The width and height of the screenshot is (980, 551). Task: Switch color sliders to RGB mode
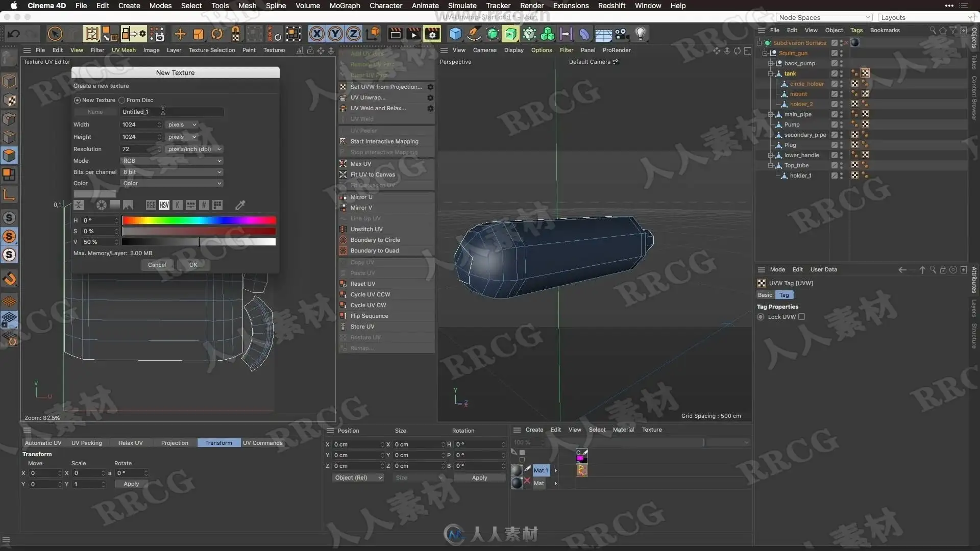pyautogui.click(x=151, y=205)
